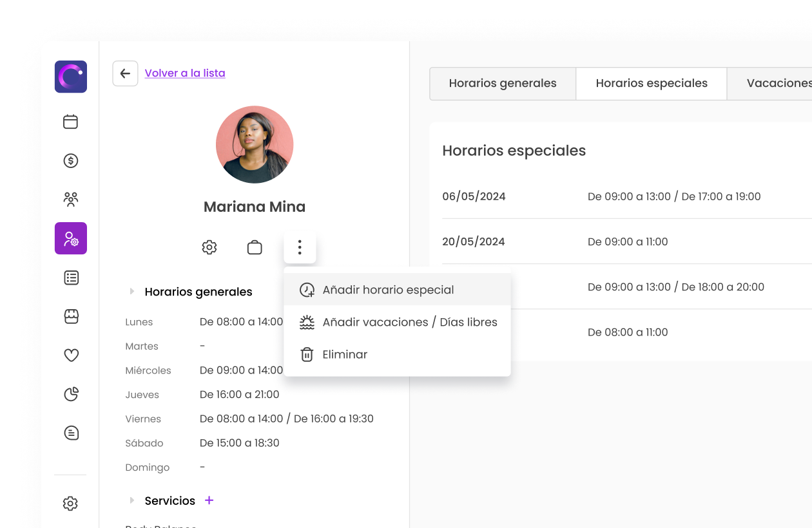812x528 pixels.
Task: Open the store icon in sidebar
Action: point(71,316)
